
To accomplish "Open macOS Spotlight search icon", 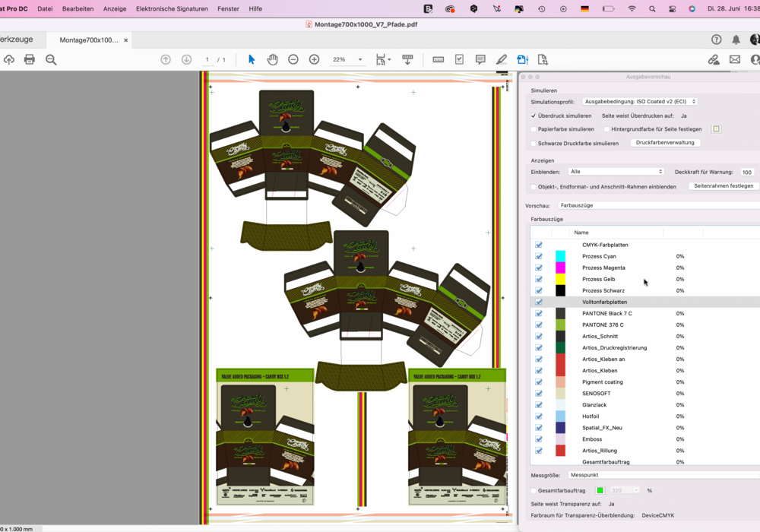I will (652, 8).
